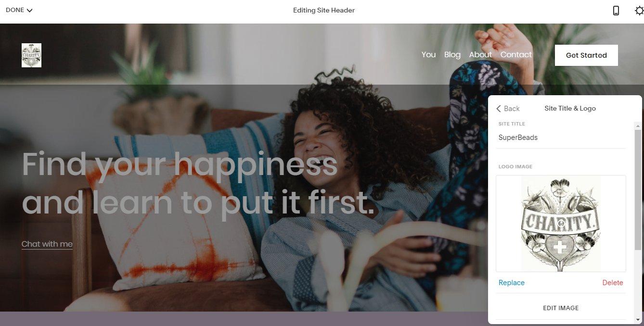
Task: Open the mobile device preview
Action: click(x=616, y=11)
